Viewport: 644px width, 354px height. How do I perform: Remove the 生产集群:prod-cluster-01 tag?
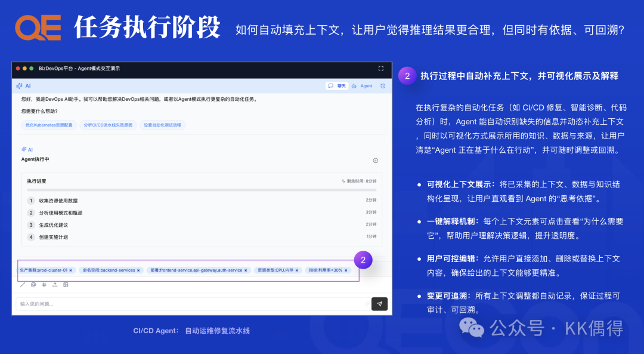tap(70, 270)
